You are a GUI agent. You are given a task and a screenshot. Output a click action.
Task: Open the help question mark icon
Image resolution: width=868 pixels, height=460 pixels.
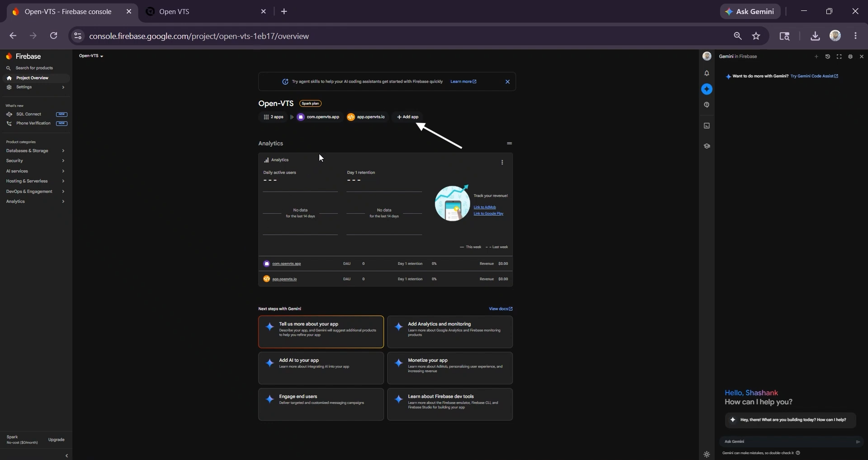(x=707, y=105)
